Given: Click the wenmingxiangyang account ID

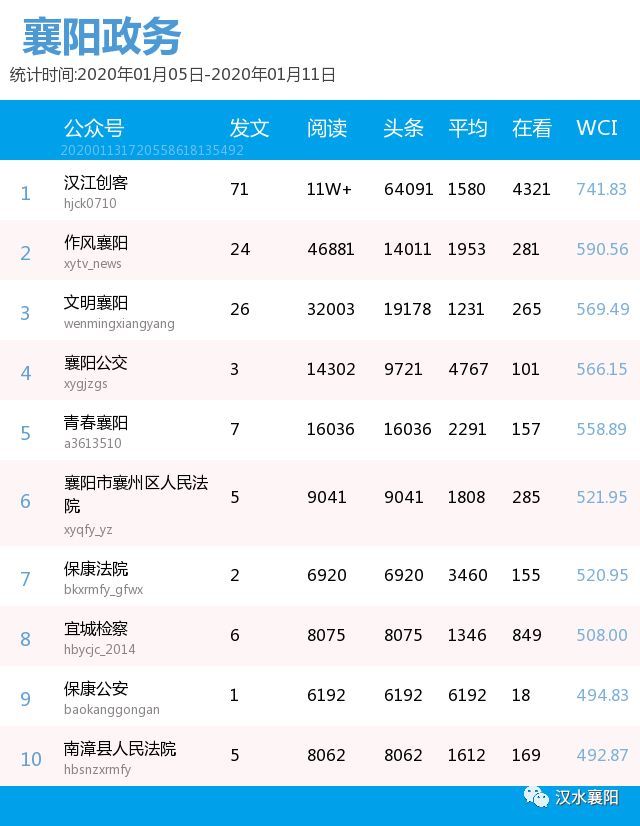Looking at the screenshot, I should (x=119, y=323).
